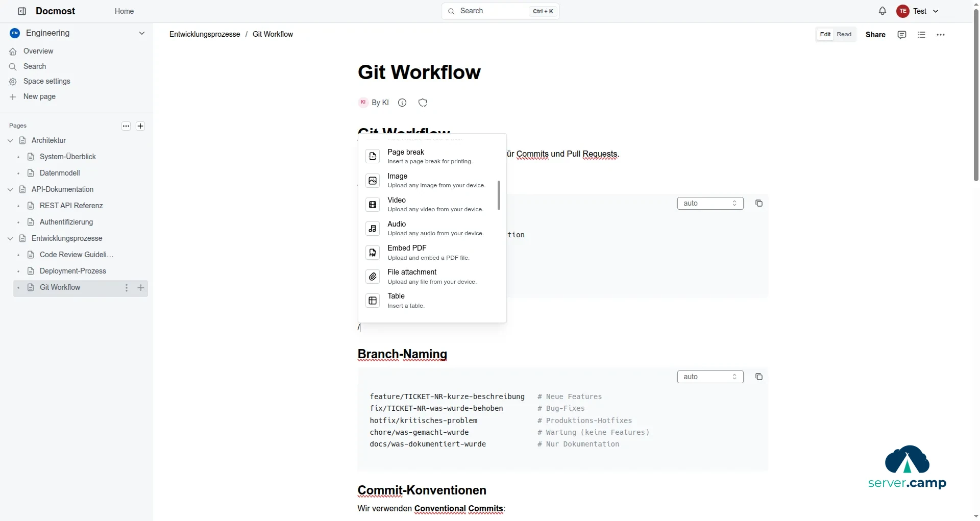
Task: Open page options three-dot menu
Action: point(941,35)
